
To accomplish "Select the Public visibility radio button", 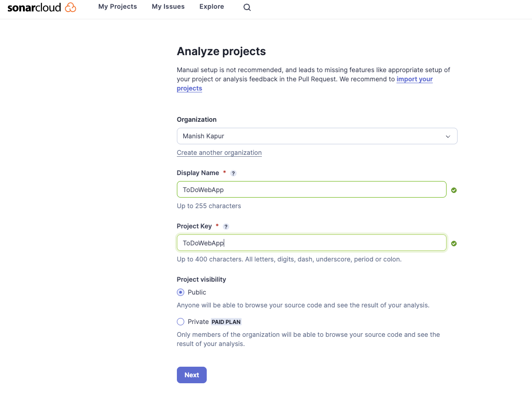I will tap(181, 292).
